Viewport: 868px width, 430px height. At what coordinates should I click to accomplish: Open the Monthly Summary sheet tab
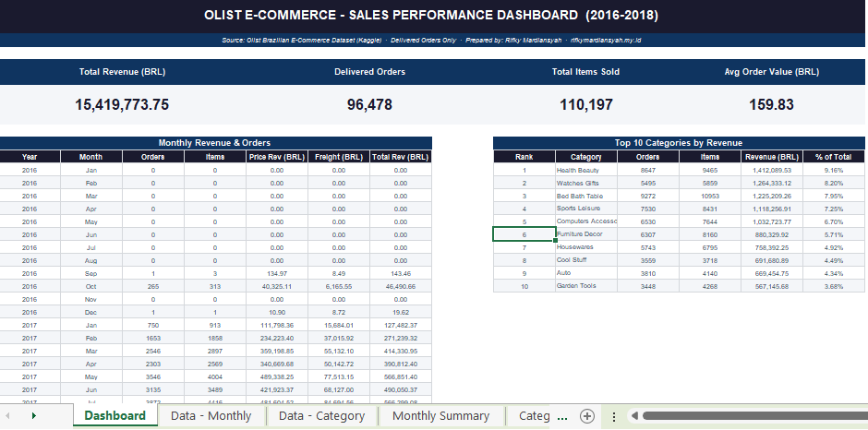[x=440, y=415]
